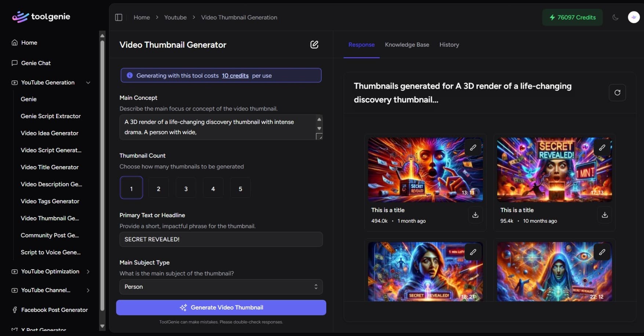The height and width of the screenshot is (336, 644).
Task: Switch to the Response tab
Action: pyautogui.click(x=361, y=45)
